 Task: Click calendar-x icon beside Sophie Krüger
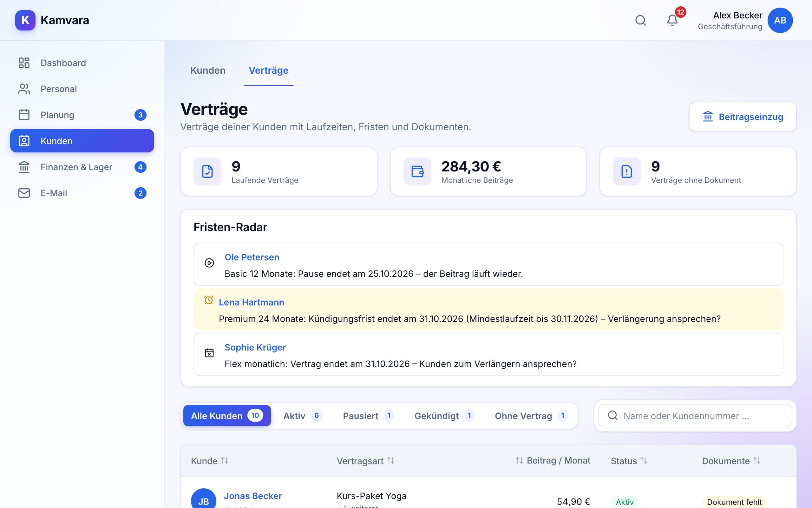point(209,353)
